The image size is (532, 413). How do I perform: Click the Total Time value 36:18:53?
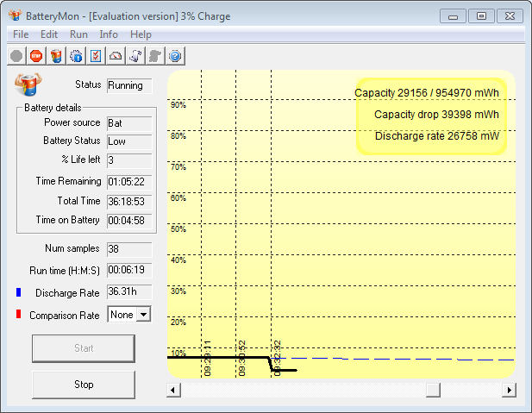[129, 202]
